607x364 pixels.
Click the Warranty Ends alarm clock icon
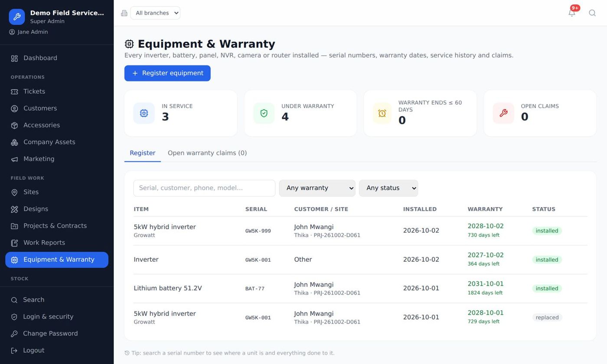[382, 113]
